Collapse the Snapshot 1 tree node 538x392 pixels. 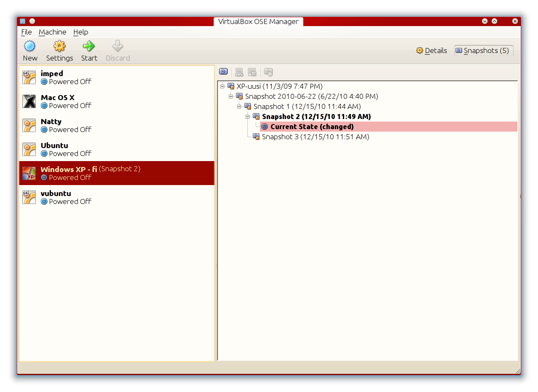[239, 106]
